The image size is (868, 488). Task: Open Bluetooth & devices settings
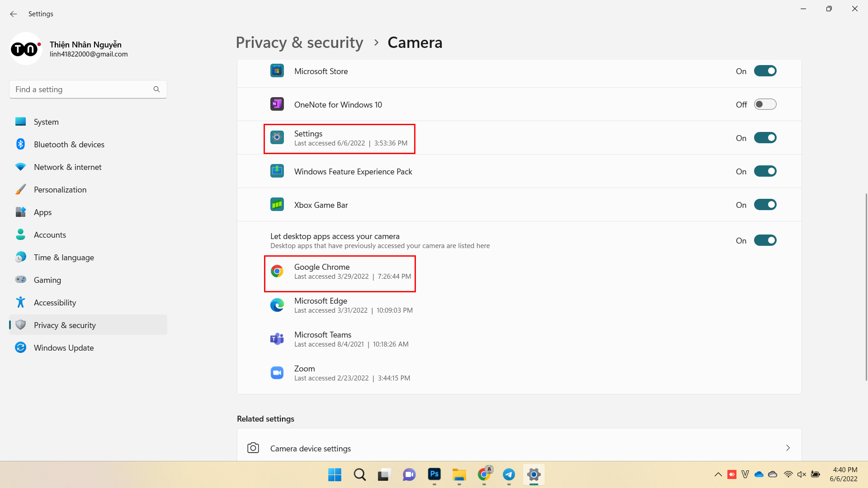pos(69,144)
